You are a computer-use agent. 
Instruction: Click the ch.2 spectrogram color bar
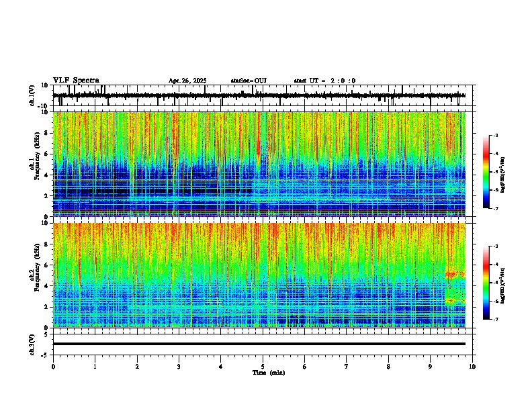pyautogui.click(x=486, y=283)
